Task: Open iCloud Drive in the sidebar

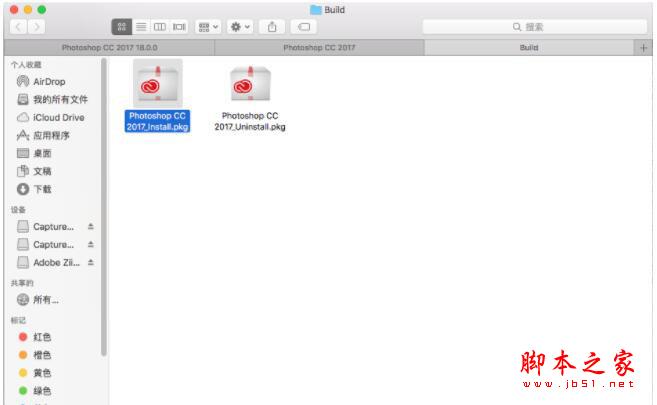Action: click(50, 117)
